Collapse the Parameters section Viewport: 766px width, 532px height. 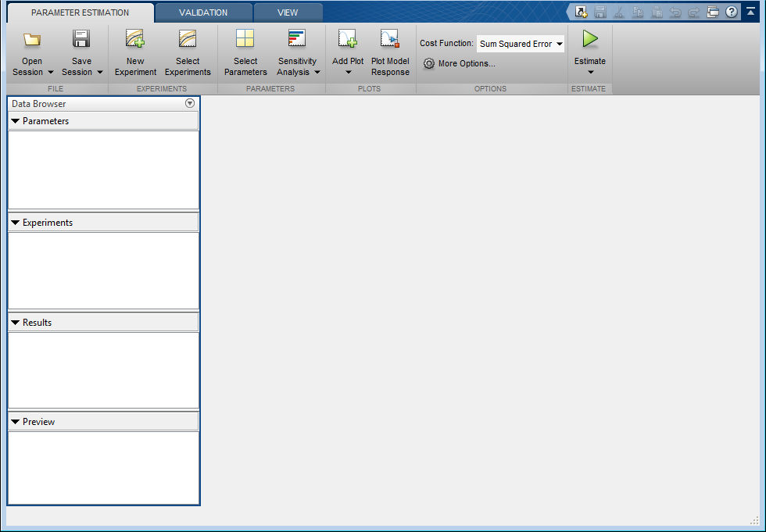coord(15,121)
